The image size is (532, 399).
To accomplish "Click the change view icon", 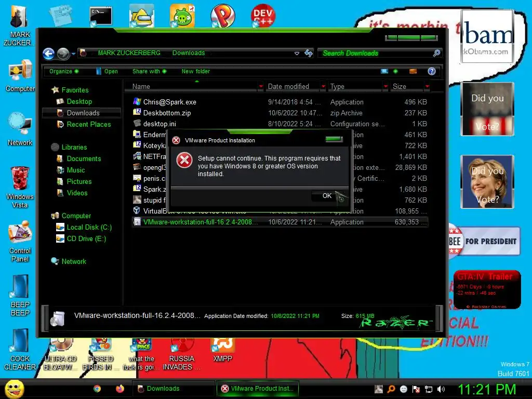I will [x=384, y=71].
